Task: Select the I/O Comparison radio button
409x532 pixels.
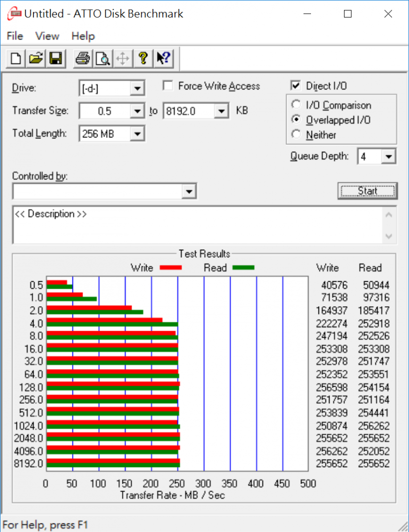Action: (x=296, y=104)
